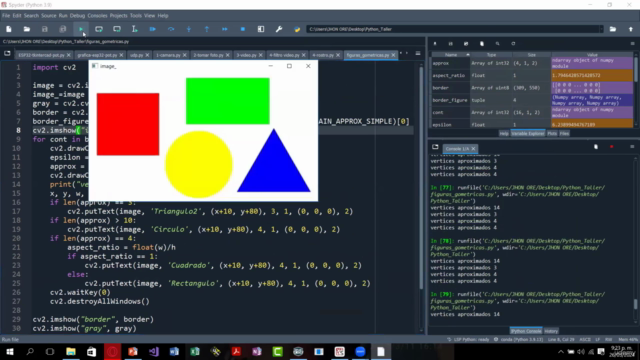Open the Debug menu
Image resolution: width=640 pixels, height=360 pixels.
point(77,16)
